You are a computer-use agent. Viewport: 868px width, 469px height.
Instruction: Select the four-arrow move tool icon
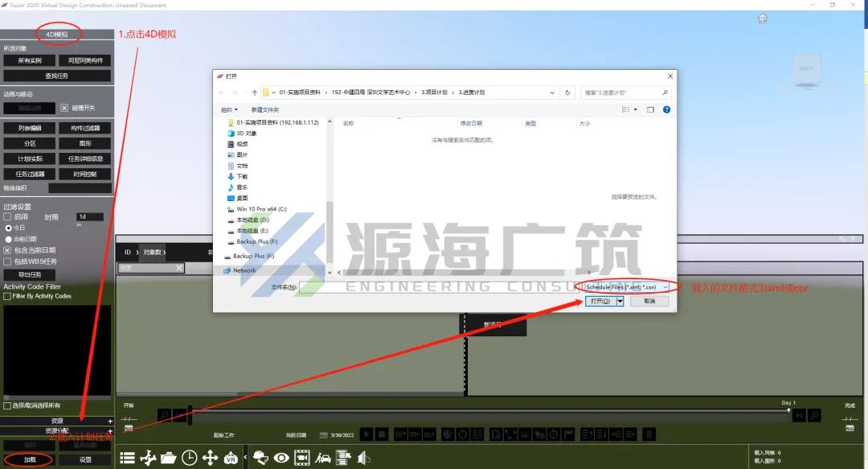[210, 458]
